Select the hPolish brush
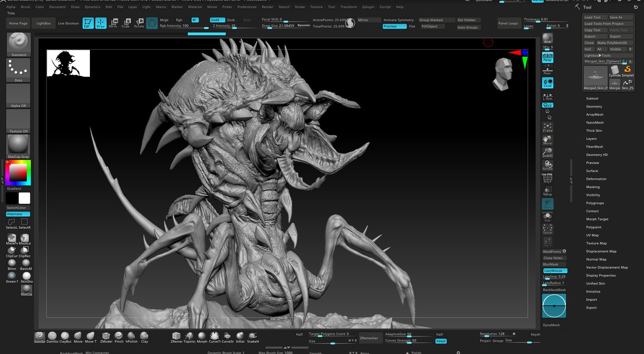This screenshot has width=644, height=354. pos(131,337)
